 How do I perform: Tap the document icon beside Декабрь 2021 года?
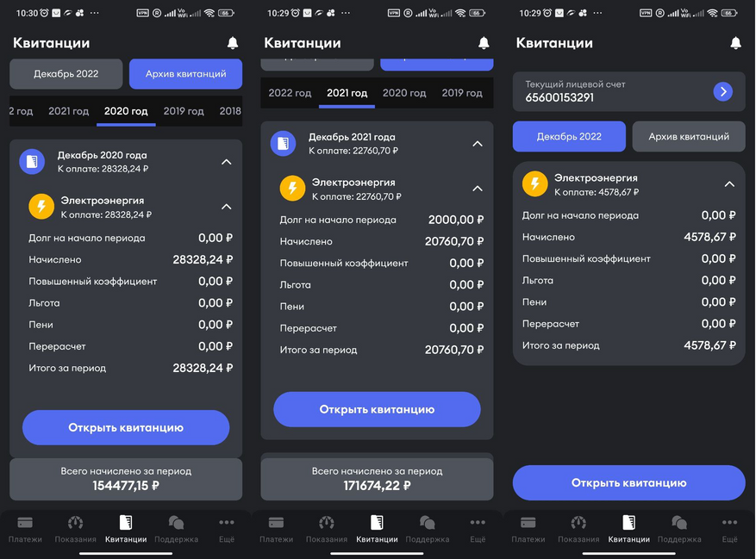tap(284, 143)
